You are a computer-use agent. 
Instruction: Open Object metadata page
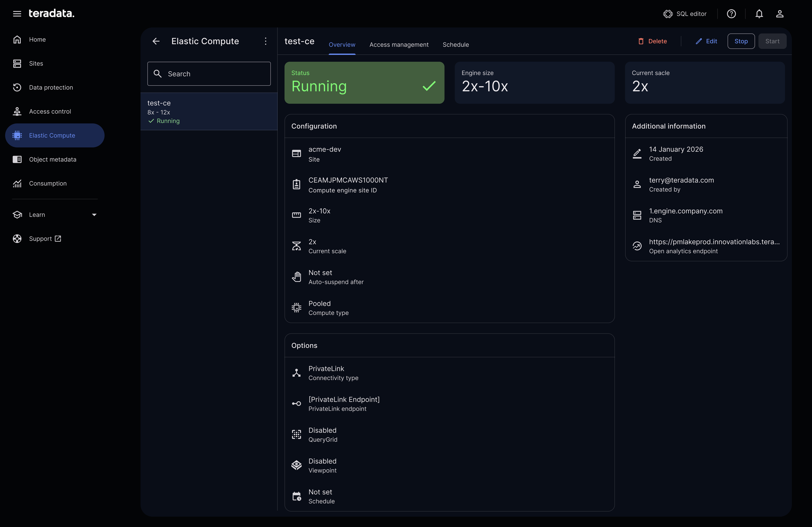coord(55,159)
